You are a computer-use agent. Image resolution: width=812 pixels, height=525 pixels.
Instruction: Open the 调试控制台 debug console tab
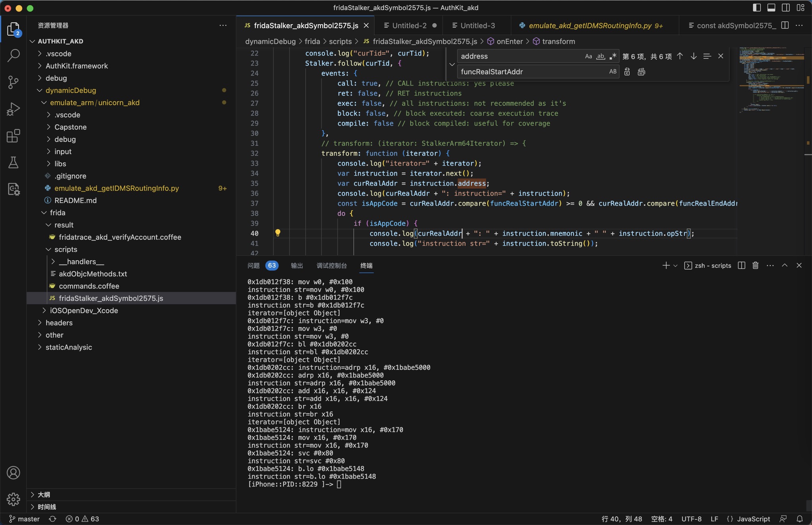pos(331,265)
